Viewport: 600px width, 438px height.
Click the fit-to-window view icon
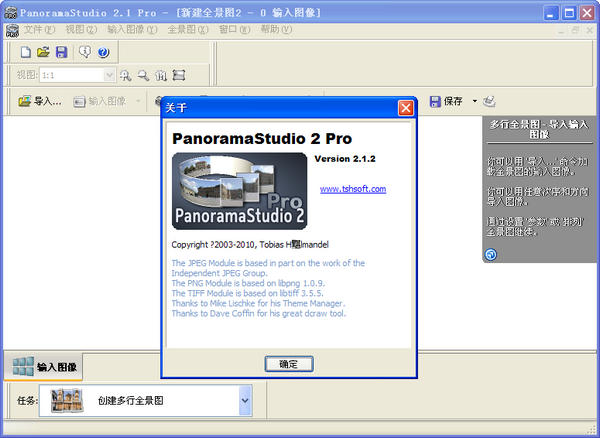[179, 75]
